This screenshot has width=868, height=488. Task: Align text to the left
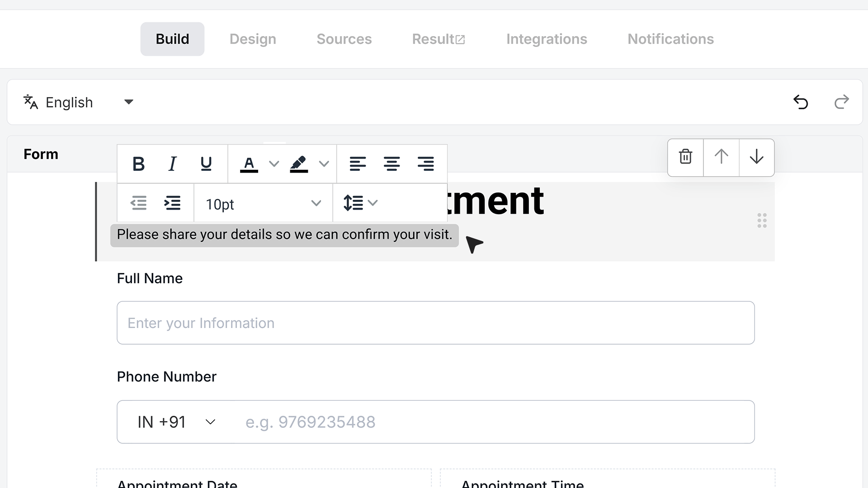pyautogui.click(x=358, y=164)
